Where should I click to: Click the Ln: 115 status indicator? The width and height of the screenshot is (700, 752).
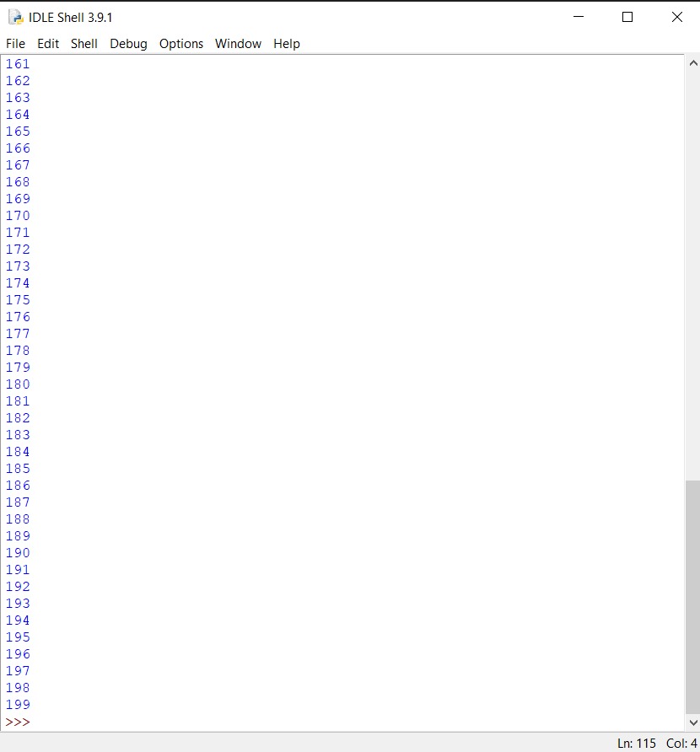(x=636, y=744)
